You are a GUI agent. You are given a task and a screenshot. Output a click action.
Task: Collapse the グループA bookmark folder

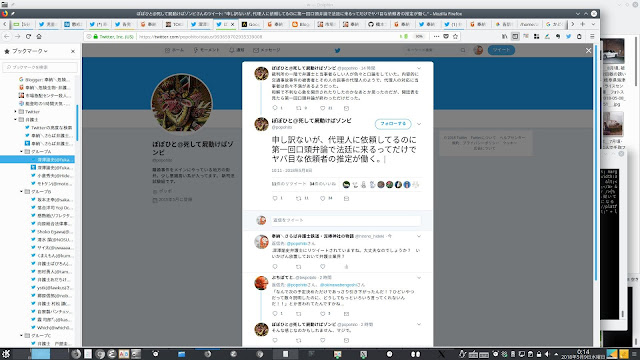click(21, 151)
